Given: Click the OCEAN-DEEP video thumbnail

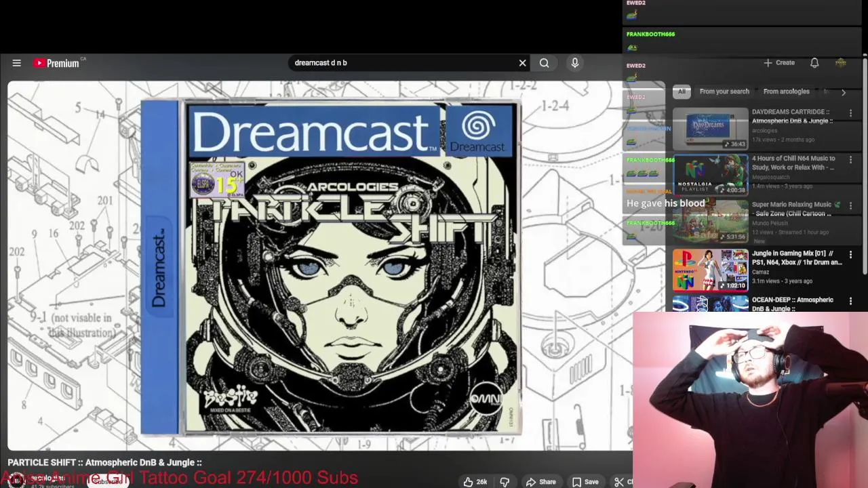Looking at the screenshot, I should tap(710, 304).
